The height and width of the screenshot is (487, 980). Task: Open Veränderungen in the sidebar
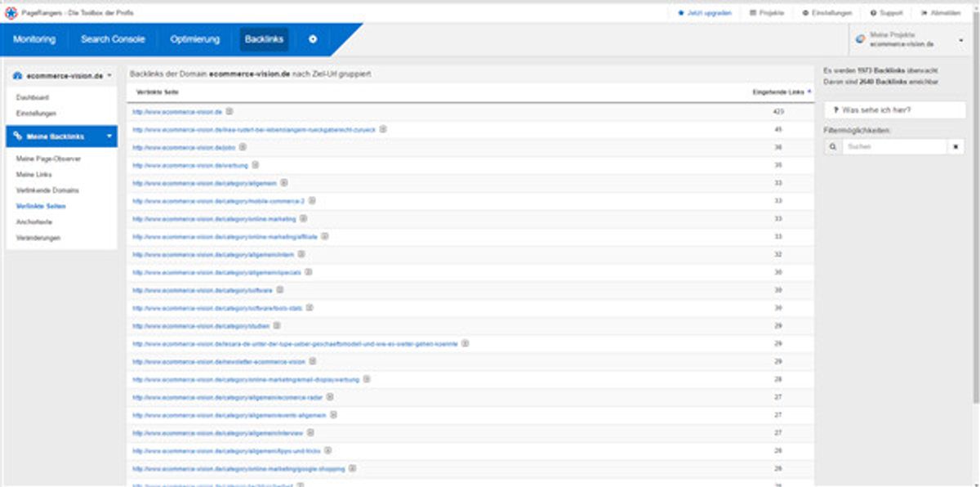coord(38,238)
